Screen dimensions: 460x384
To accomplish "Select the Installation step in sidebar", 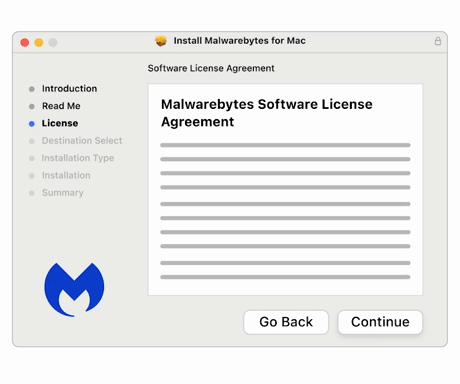I will pyautogui.click(x=66, y=175).
